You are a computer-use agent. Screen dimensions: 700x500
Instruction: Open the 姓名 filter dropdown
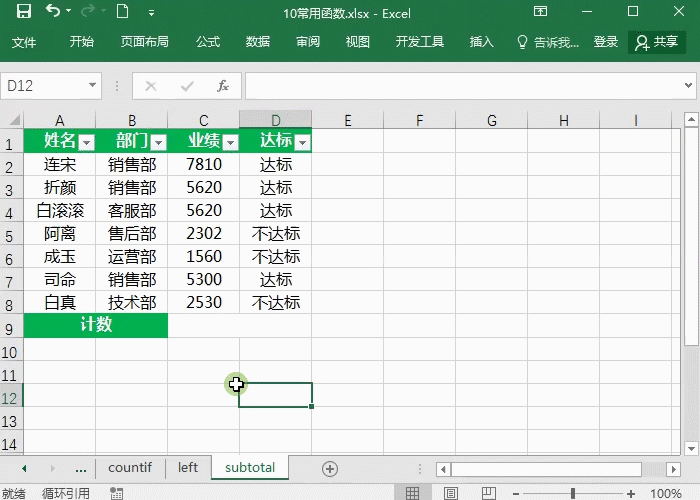(86, 142)
